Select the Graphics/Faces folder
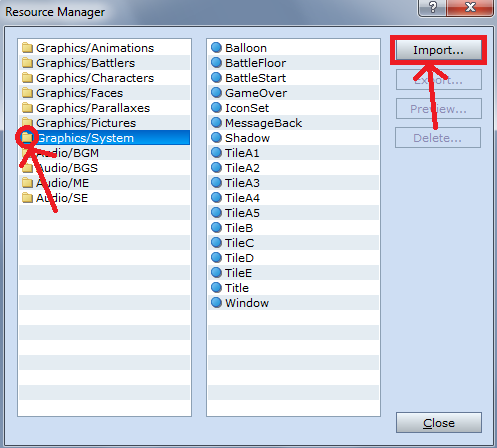 [104, 93]
